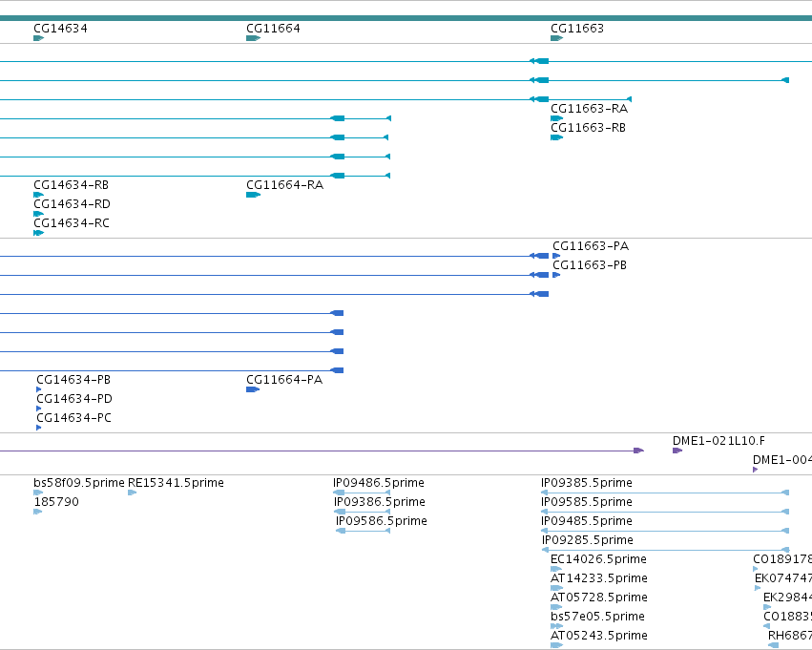Select the IP09386.5prime EST label
The height and width of the screenshot is (650, 812).
pos(380,502)
